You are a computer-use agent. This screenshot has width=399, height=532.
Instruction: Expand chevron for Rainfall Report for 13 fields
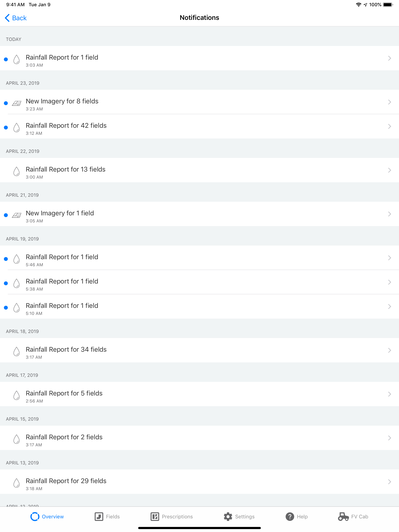tap(389, 170)
